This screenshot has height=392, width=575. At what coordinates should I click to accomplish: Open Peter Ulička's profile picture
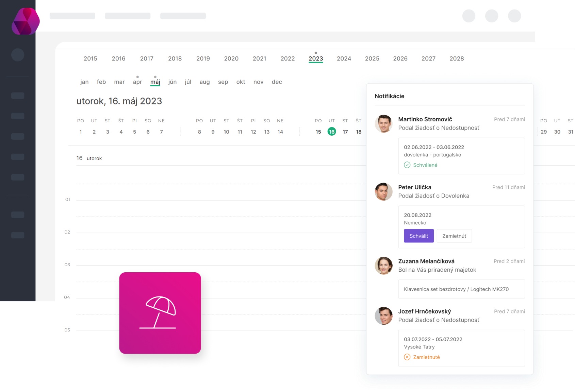tap(383, 191)
